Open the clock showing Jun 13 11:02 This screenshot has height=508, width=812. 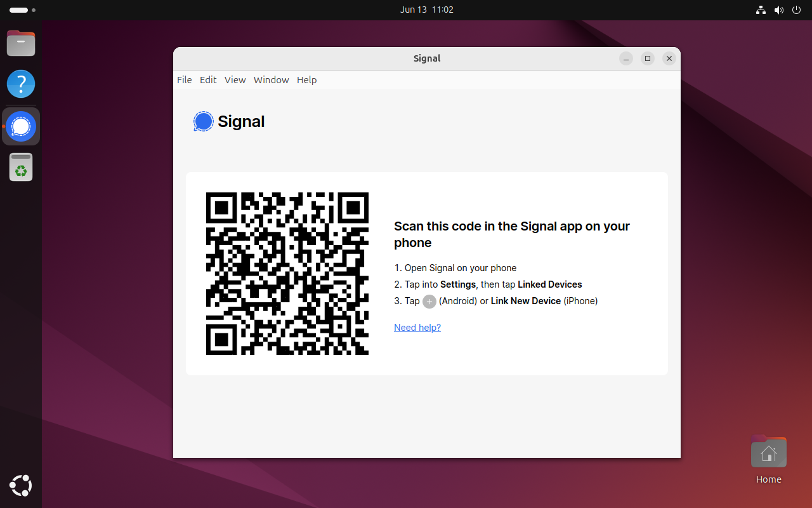tap(427, 10)
